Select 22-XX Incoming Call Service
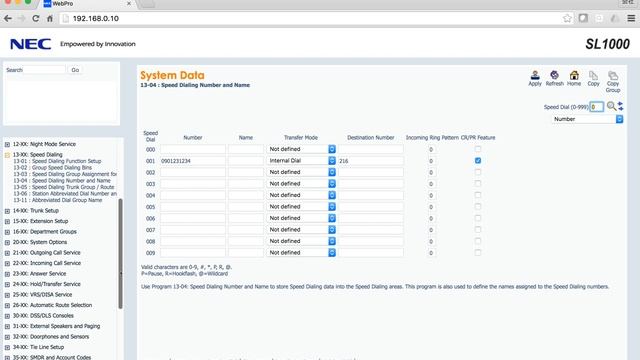 click(47, 263)
